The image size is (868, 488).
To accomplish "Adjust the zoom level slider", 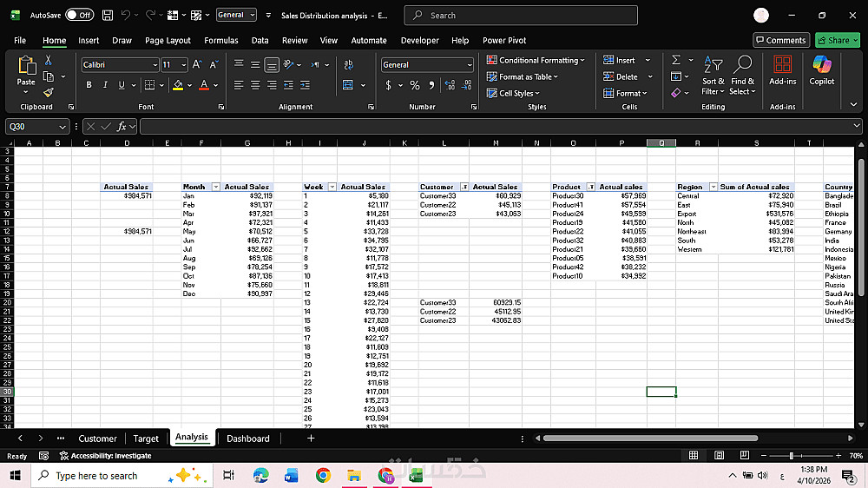I will coord(792,455).
